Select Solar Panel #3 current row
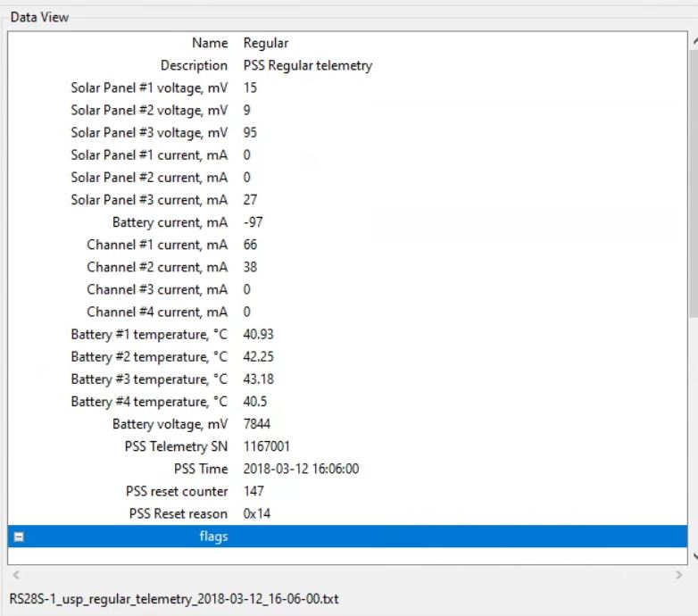 pos(149,200)
